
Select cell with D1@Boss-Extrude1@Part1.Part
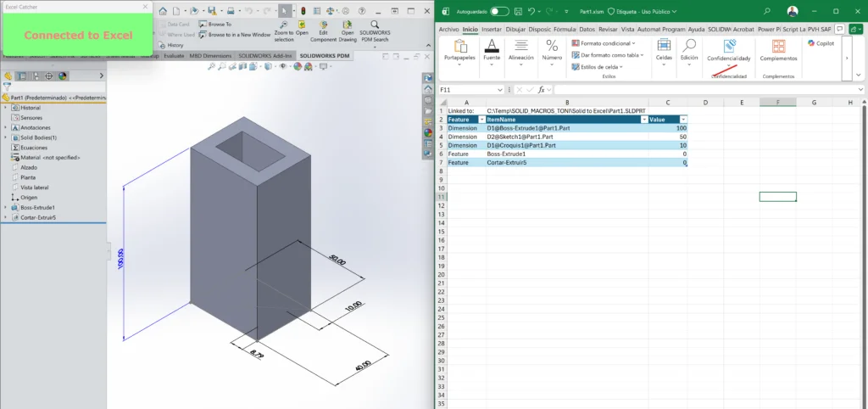pos(567,128)
